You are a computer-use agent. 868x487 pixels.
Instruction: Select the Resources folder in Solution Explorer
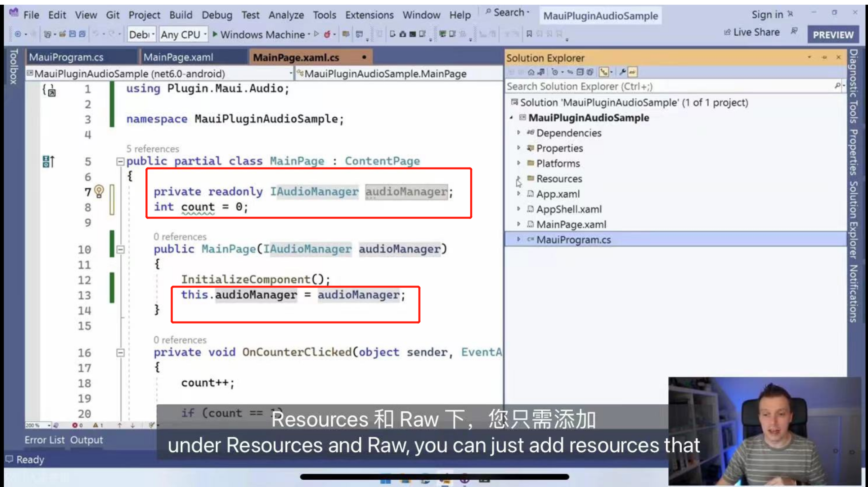(559, 179)
